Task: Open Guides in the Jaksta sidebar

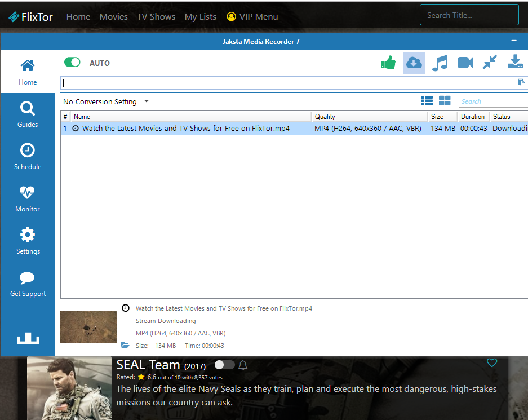Action: tap(28, 114)
